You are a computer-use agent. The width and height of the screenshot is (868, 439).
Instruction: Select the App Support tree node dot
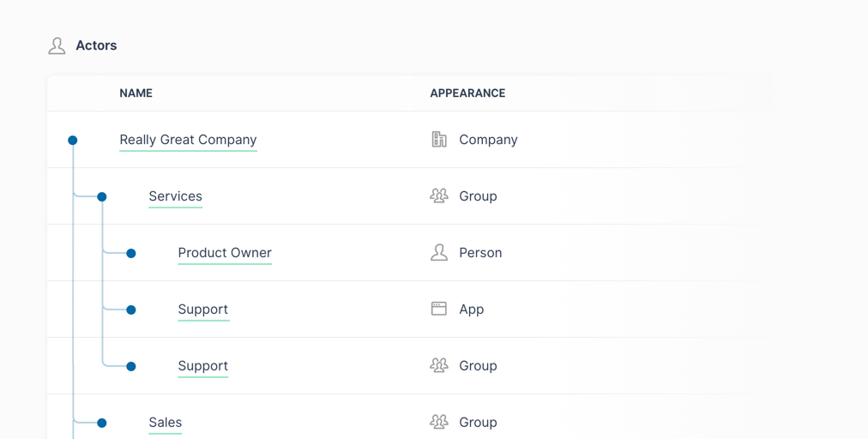pos(131,310)
